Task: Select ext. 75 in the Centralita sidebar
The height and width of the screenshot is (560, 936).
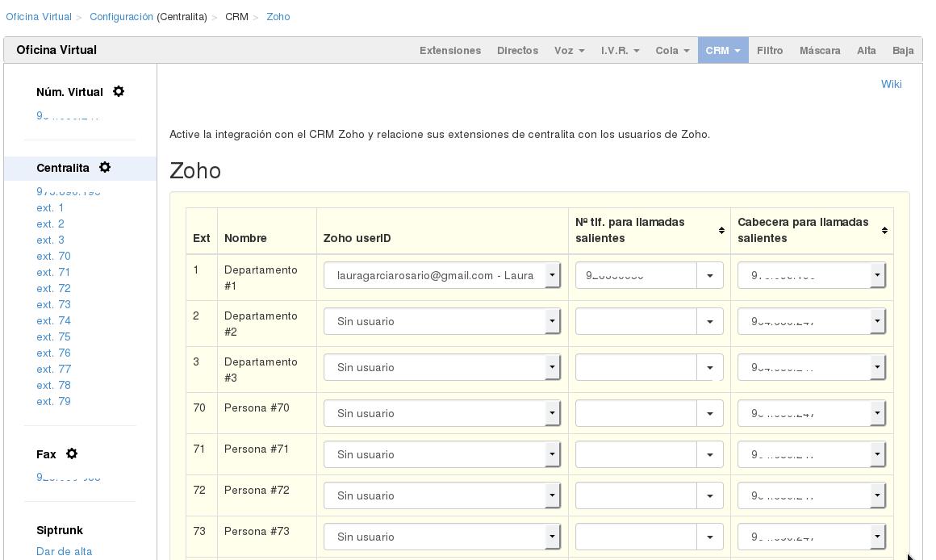Action: tap(54, 336)
